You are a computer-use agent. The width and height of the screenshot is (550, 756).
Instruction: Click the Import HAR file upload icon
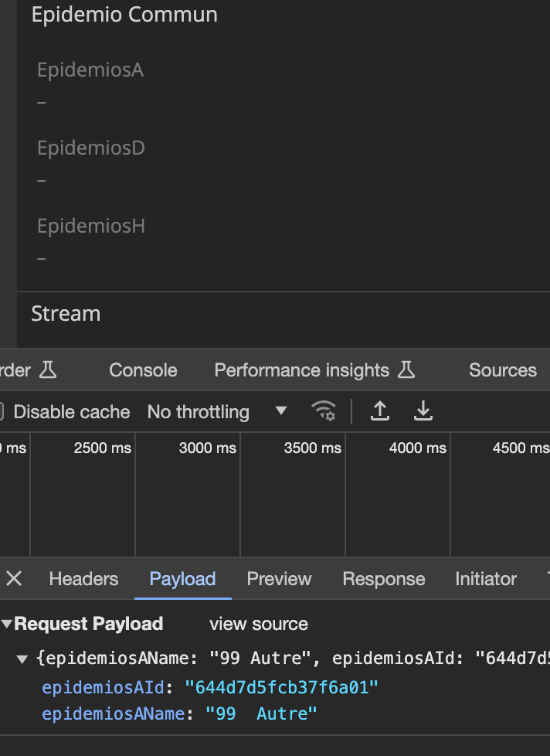[x=379, y=411]
